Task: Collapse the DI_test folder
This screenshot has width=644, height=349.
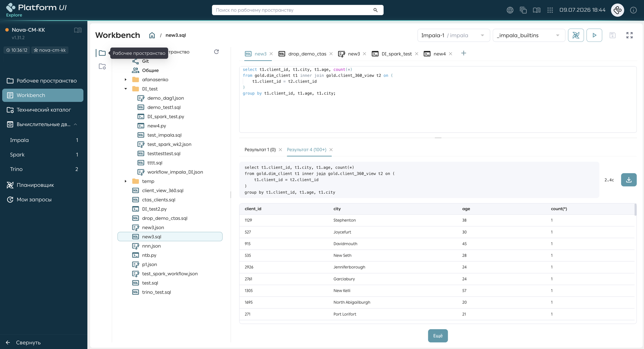Action: click(x=125, y=89)
